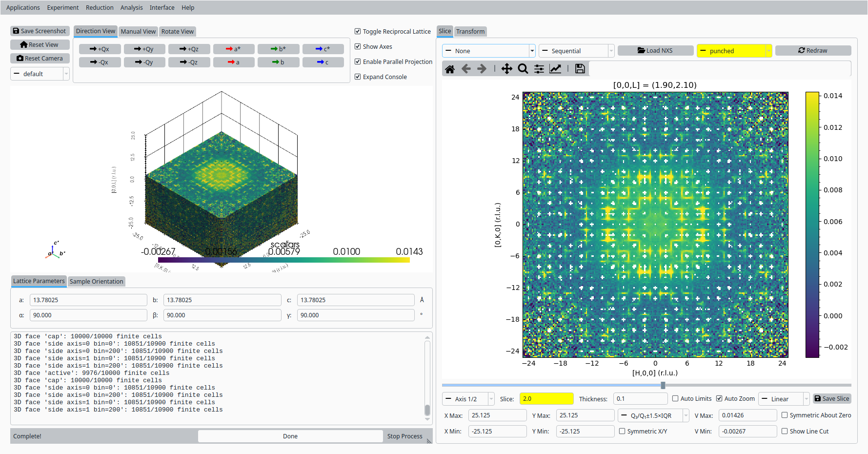868x454 pixels.
Task: Click the Save Screenshot button
Action: click(x=40, y=31)
